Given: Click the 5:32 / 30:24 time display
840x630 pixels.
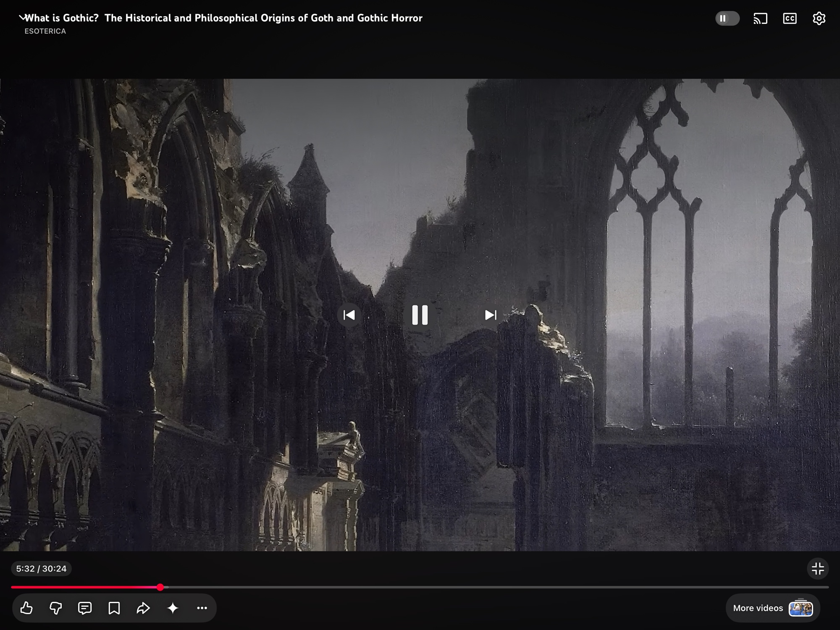Looking at the screenshot, I should tap(41, 569).
